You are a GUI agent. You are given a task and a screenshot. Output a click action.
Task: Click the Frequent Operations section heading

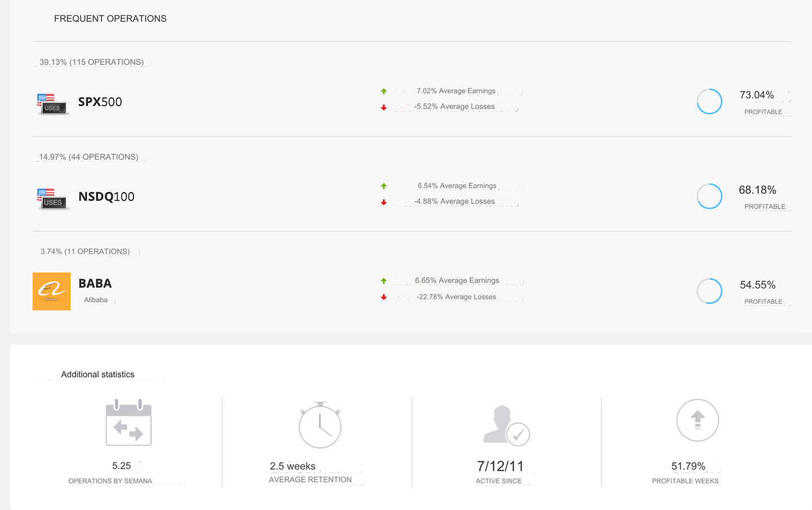[110, 19]
